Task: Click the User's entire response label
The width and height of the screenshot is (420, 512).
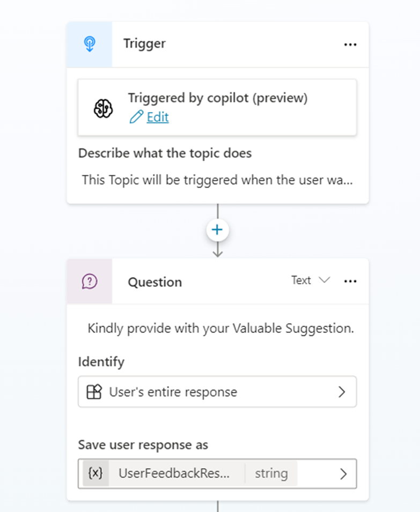Action: 173,392
